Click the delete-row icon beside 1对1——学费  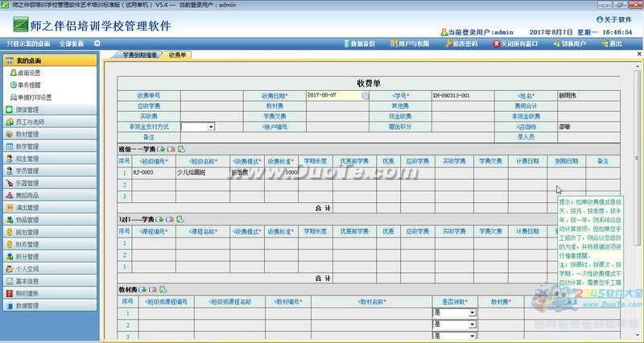pyautogui.click(x=170, y=219)
